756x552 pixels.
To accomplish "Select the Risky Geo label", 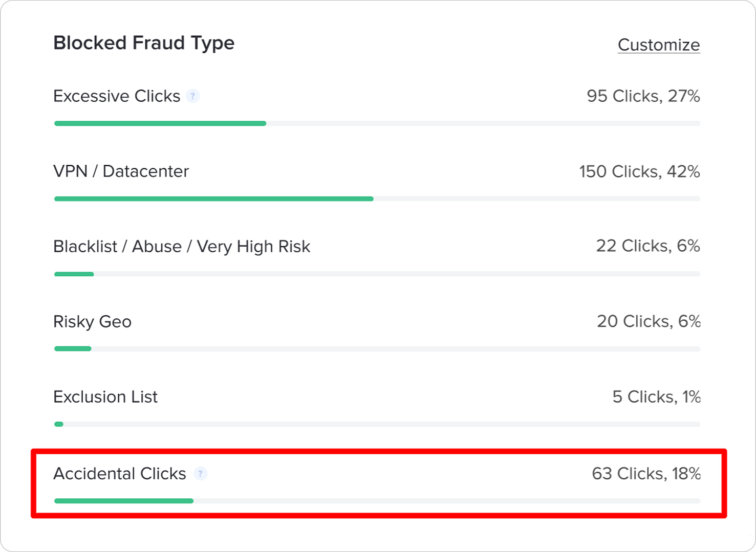I will coord(92,322).
